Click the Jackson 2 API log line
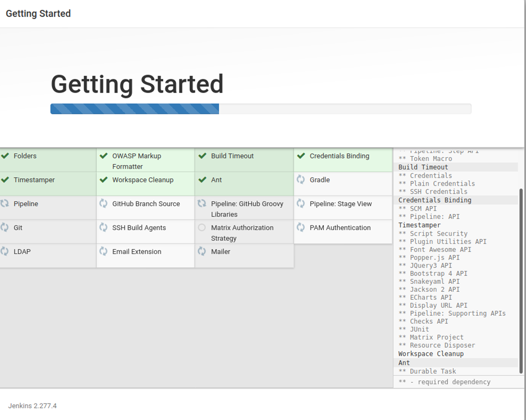Screen dimensions: 526x420 [x=429, y=290]
